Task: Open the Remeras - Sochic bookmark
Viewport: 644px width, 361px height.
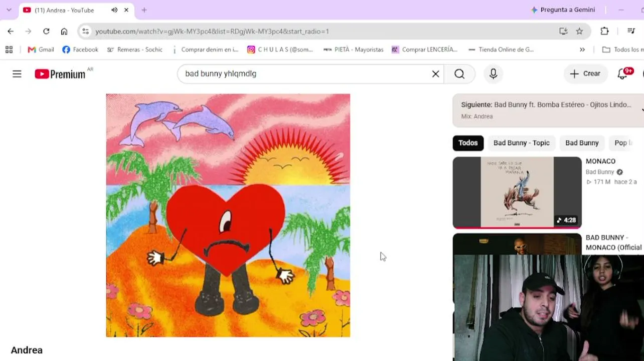Action: click(135, 50)
